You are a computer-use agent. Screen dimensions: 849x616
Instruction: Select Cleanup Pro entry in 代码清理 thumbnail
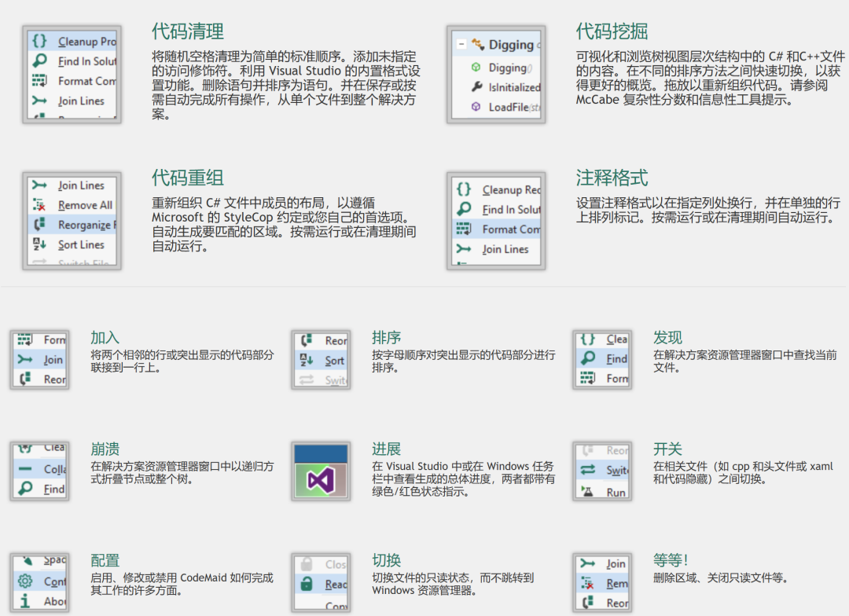click(72, 41)
